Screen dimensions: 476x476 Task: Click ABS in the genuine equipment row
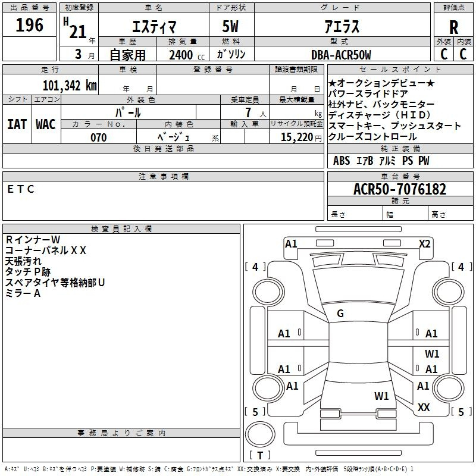[x=342, y=161]
